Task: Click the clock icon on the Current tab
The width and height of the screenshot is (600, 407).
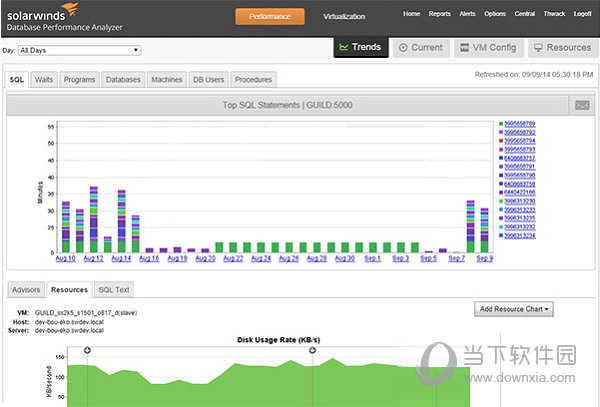Action: (x=403, y=48)
